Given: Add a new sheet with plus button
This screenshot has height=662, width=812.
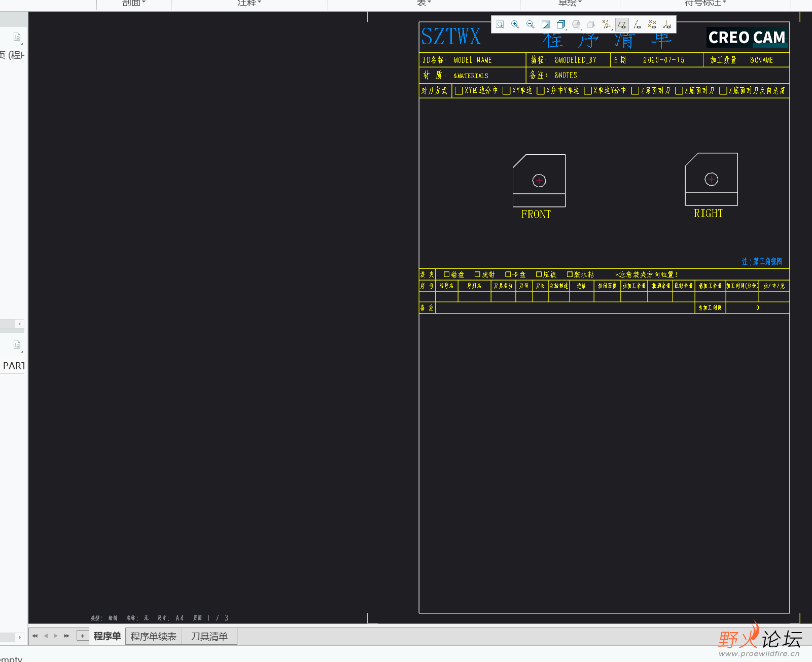Looking at the screenshot, I should [x=83, y=636].
